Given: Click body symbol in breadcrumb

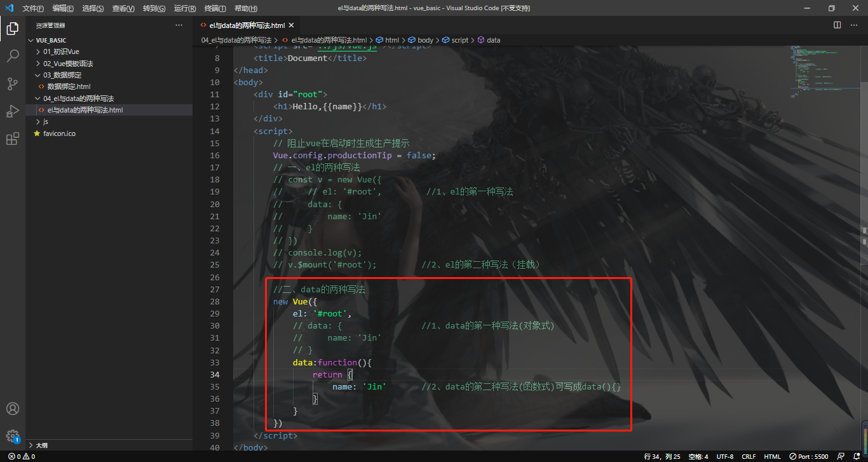Looking at the screenshot, I should (421, 40).
